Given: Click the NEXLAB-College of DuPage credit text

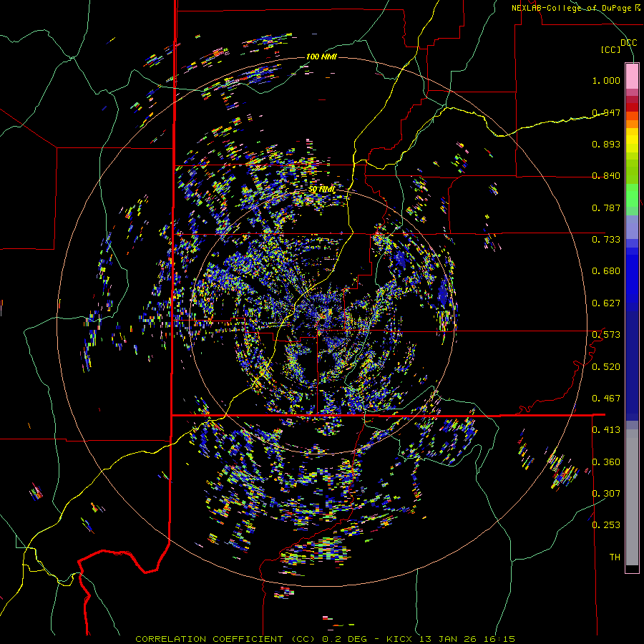Looking at the screenshot, I should (x=576, y=8).
